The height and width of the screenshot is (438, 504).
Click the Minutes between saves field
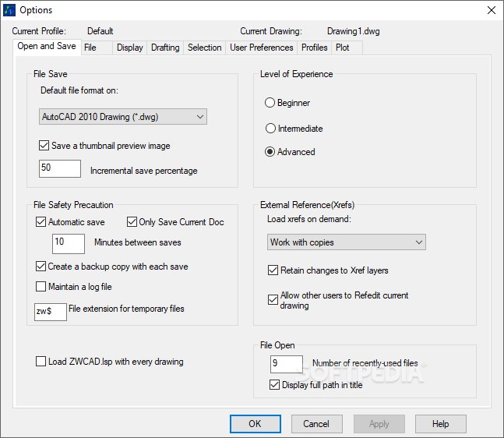(x=69, y=243)
